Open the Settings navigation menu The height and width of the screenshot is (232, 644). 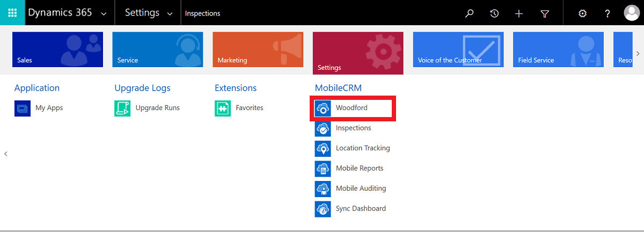tap(142, 13)
